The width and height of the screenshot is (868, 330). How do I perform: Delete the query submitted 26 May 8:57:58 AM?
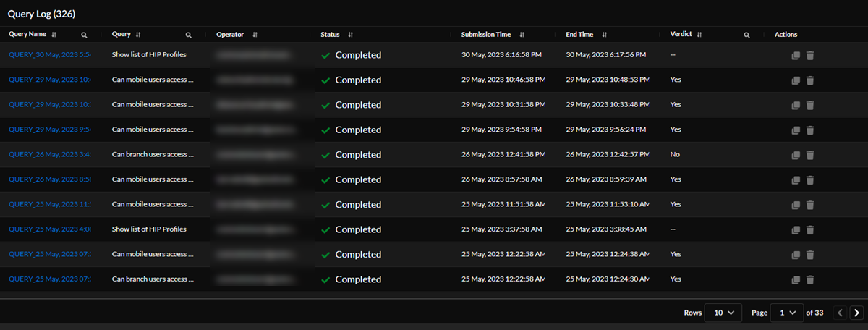click(810, 179)
